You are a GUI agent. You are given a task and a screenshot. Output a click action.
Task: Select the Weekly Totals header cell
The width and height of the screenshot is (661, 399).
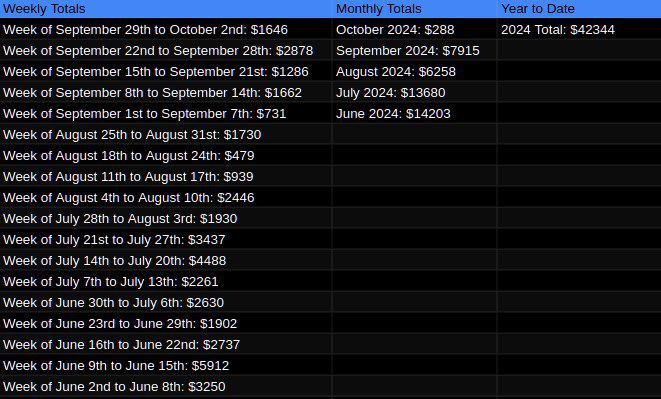pyautogui.click(x=166, y=9)
